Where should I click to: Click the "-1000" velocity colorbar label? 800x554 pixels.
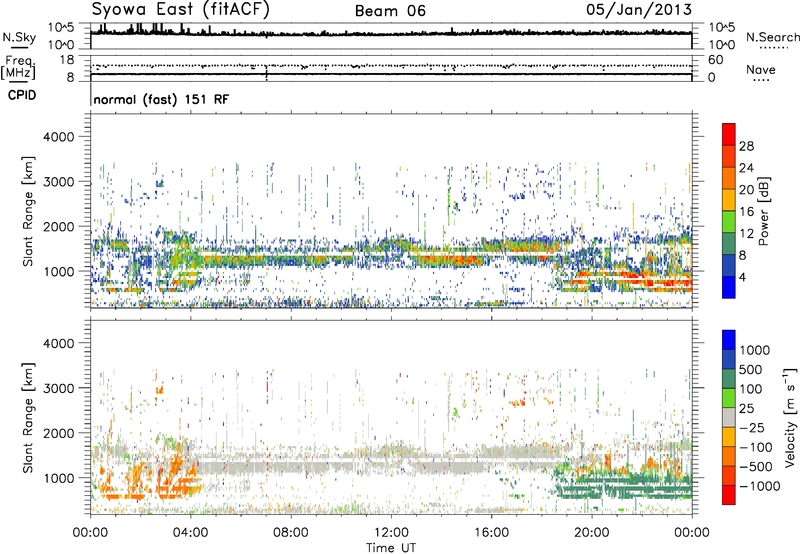(760, 486)
